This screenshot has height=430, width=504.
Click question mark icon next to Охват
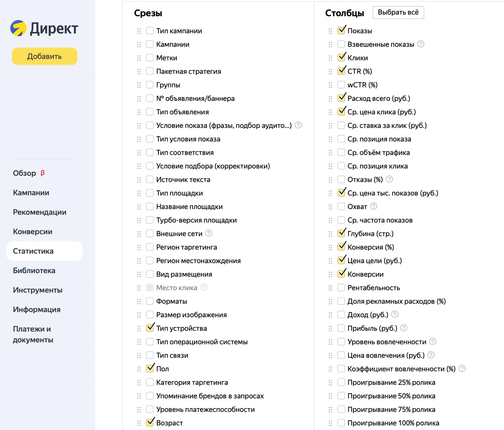click(x=374, y=206)
